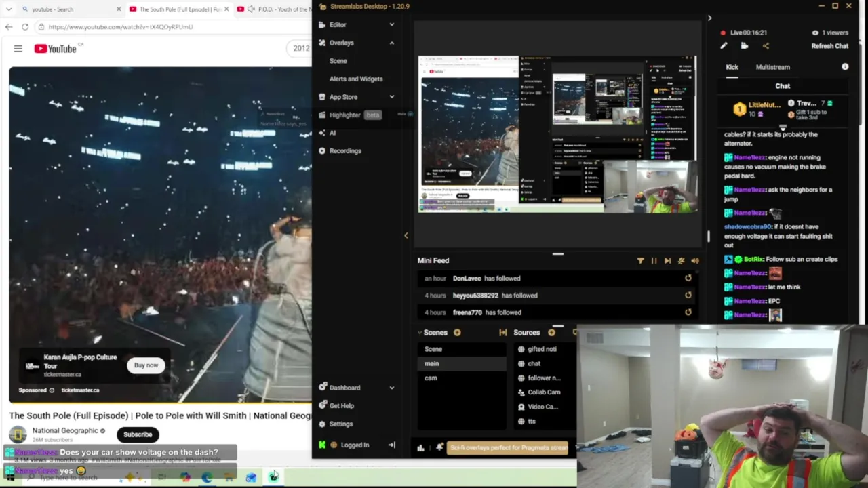The width and height of the screenshot is (868, 488).
Task: Open YouTube hamburger menu
Action: (x=18, y=49)
